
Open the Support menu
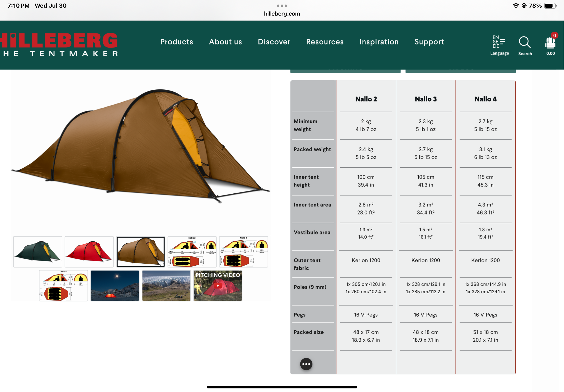click(x=429, y=42)
